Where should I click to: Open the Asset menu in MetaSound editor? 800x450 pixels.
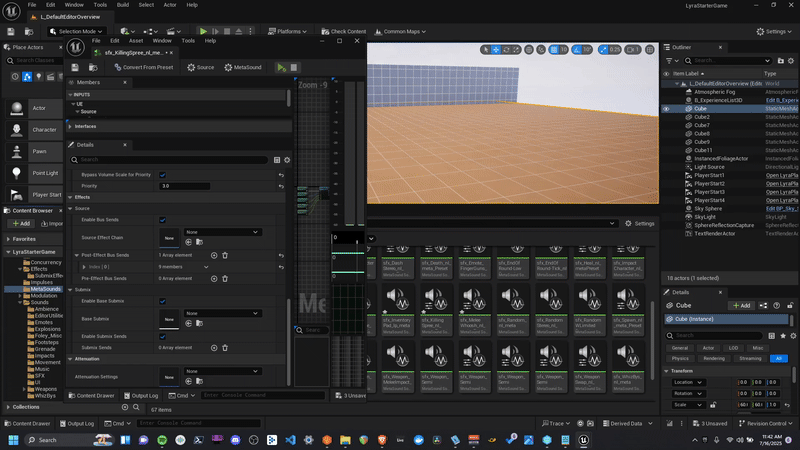[136, 41]
